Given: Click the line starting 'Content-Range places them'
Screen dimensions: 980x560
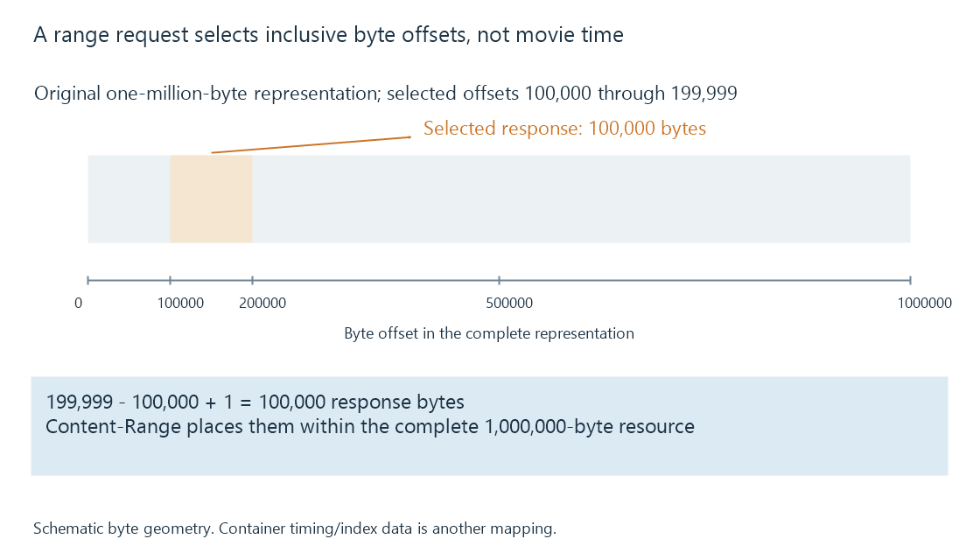Looking at the screenshot, I should [x=370, y=426].
